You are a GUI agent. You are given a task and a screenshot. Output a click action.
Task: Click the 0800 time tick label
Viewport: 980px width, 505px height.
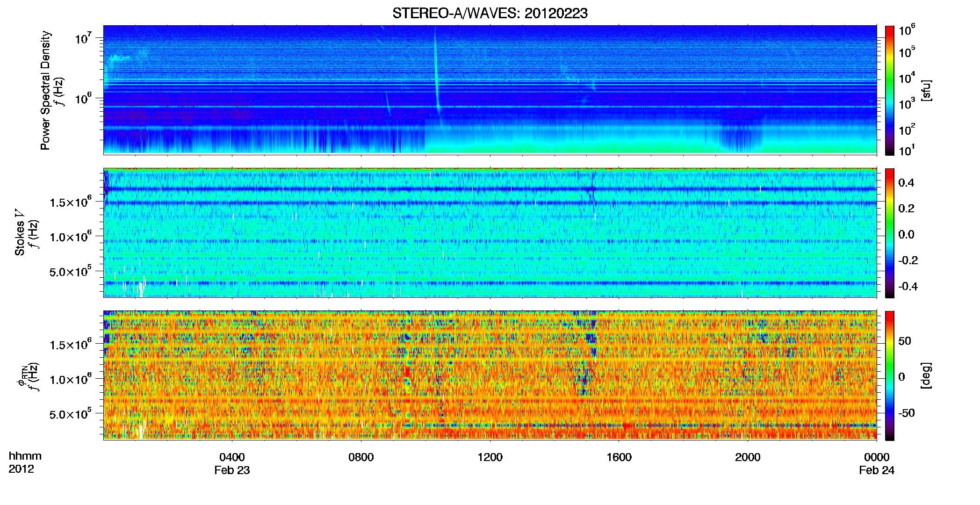click(361, 457)
